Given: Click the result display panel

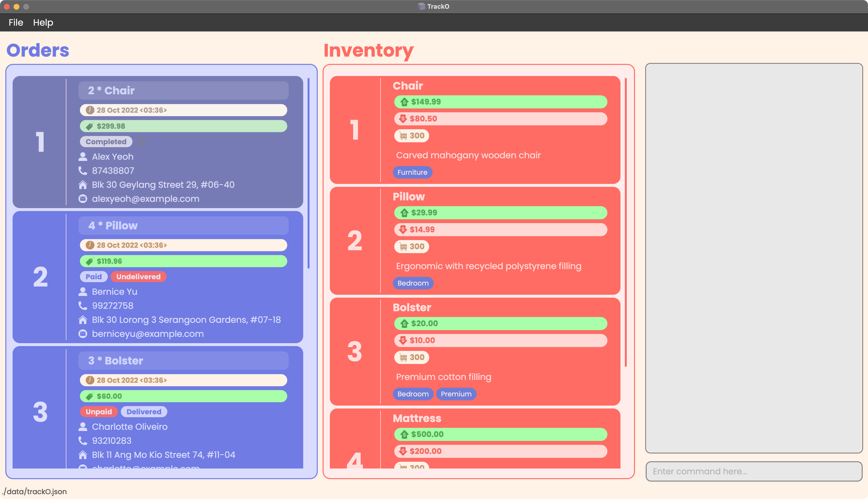Looking at the screenshot, I should coord(753,258).
